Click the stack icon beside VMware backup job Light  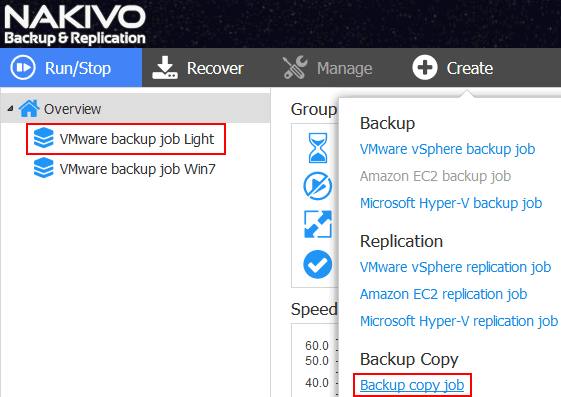(44, 138)
